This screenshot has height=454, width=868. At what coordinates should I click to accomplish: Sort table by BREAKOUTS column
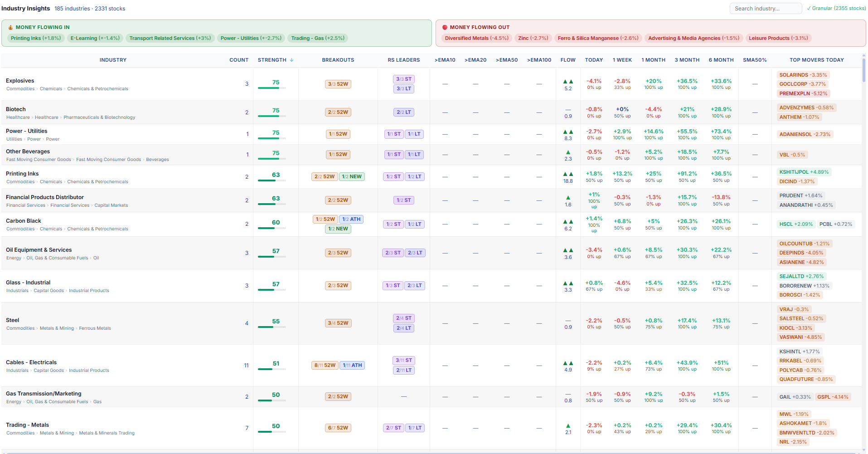338,60
